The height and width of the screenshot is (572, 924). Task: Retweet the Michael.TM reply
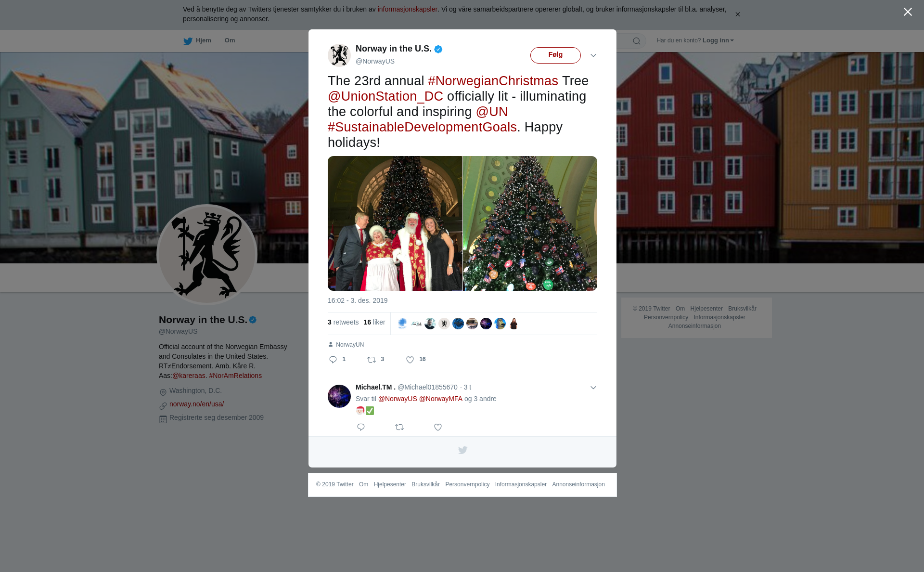point(399,427)
